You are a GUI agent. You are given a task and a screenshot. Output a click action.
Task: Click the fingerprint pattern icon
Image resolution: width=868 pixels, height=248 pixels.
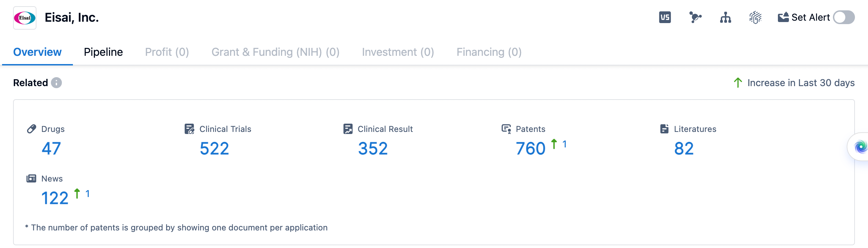756,17
